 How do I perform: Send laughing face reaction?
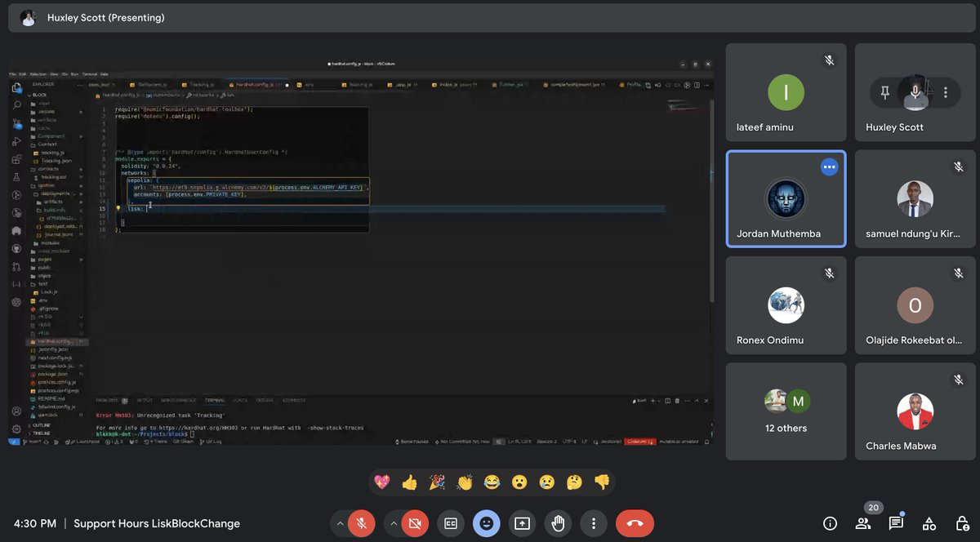(x=492, y=482)
